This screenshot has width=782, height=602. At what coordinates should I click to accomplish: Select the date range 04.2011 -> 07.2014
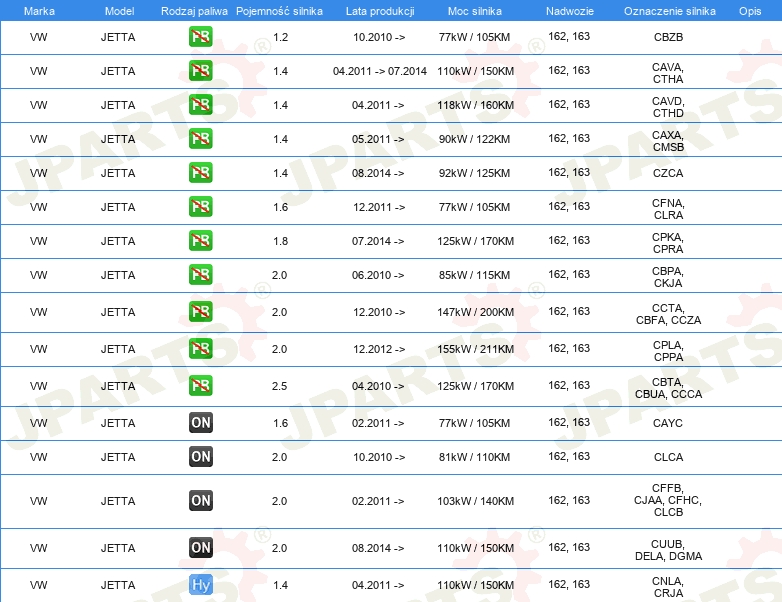[380, 71]
